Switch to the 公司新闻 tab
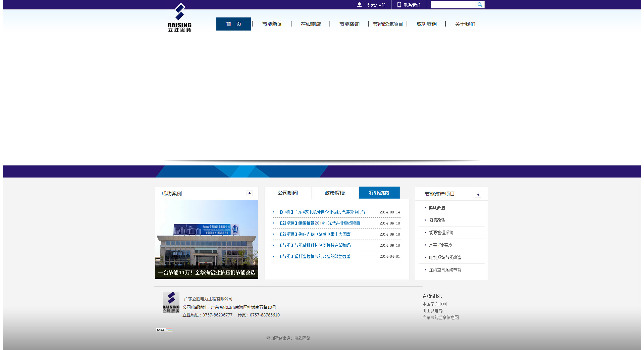The height and width of the screenshot is (350, 644). [x=288, y=193]
